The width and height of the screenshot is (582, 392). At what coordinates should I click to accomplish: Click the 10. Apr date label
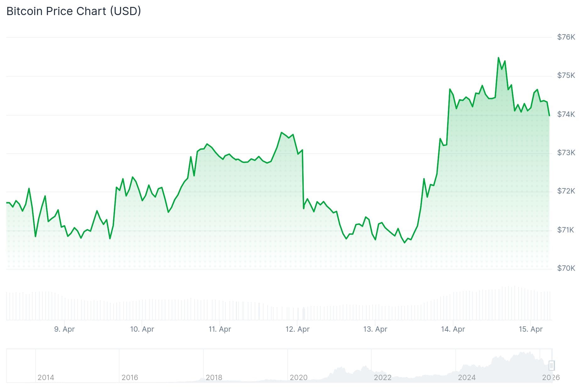142,329
